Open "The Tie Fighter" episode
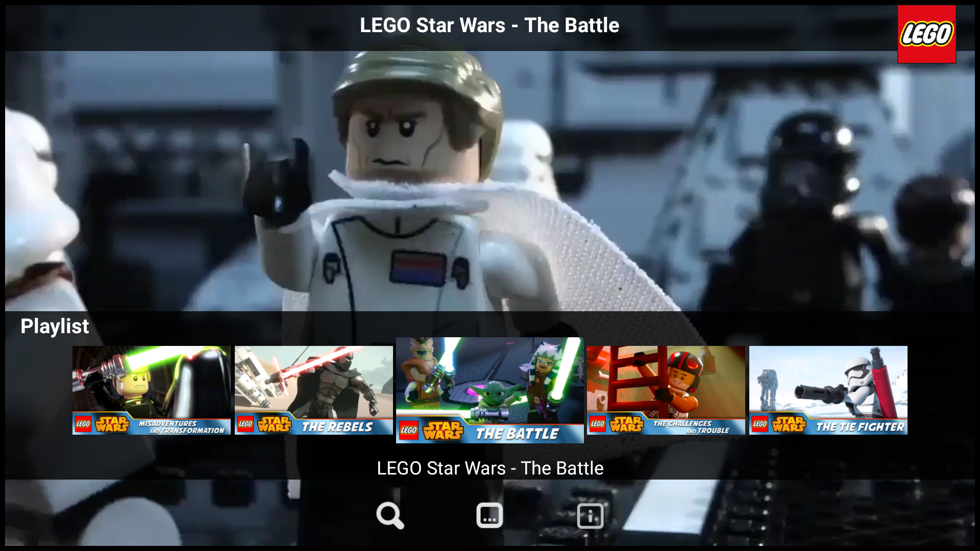 tap(827, 390)
